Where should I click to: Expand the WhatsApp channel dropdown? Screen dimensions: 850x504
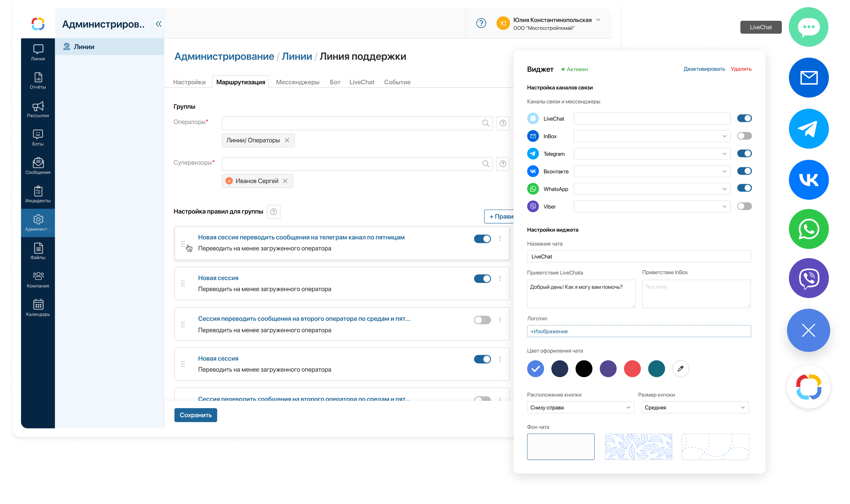724,189
